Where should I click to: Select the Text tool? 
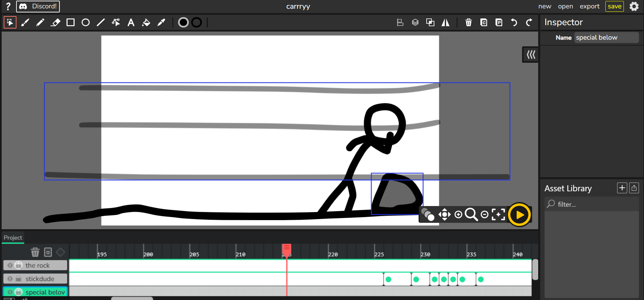(131, 22)
